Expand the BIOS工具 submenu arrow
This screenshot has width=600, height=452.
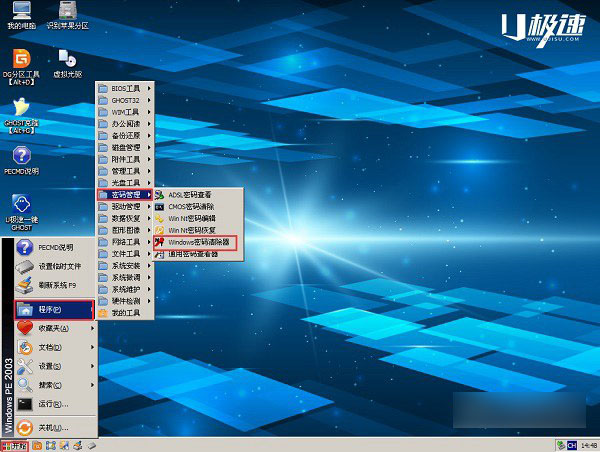[149, 88]
